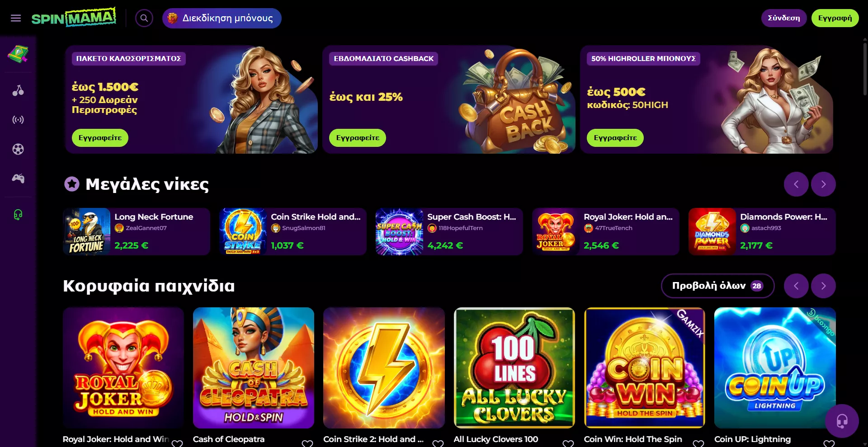Open the live broadcast sidebar icon
Screen dimensions: 868x447
(18, 120)
